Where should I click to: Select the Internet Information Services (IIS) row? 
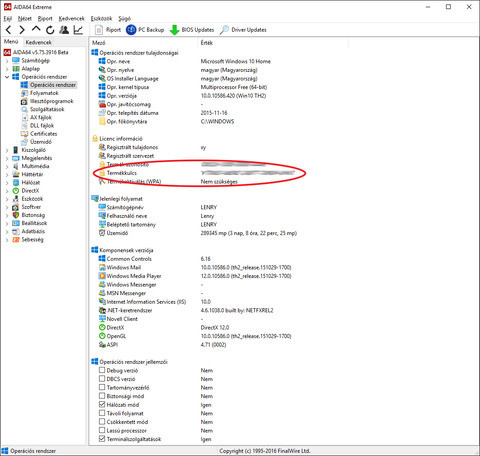tap(154, 302)
